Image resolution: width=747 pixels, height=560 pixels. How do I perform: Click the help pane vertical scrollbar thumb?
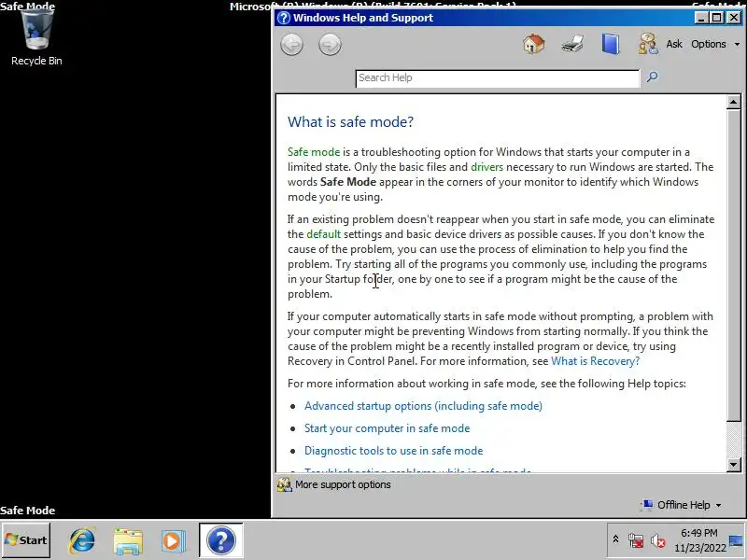click(733, 265)
